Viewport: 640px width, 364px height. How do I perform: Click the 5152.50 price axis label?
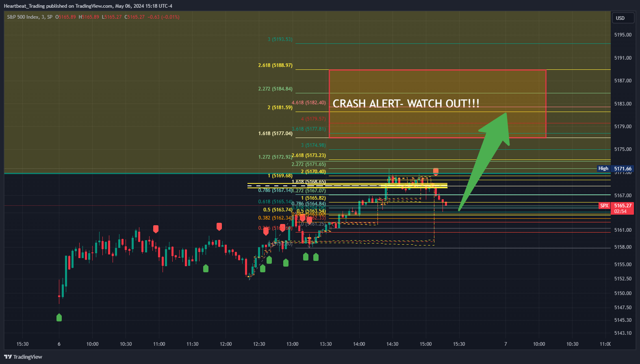tap(623, 279)
